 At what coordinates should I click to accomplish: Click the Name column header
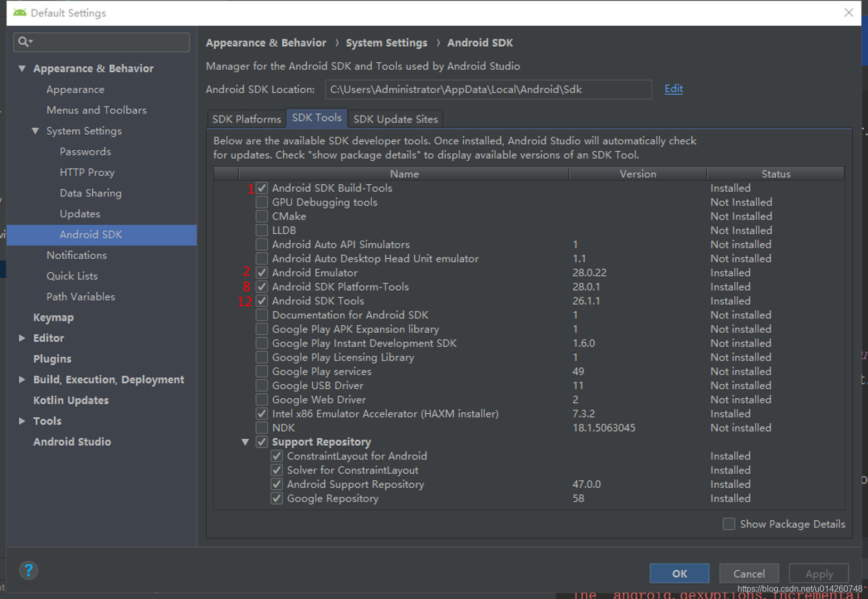(x=404, y=174)
